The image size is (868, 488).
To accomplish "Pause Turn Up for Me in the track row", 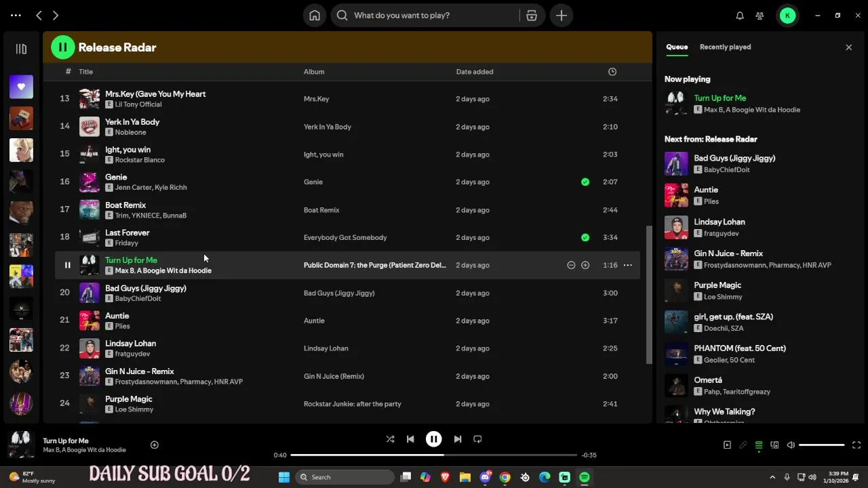I will point(67,265).
